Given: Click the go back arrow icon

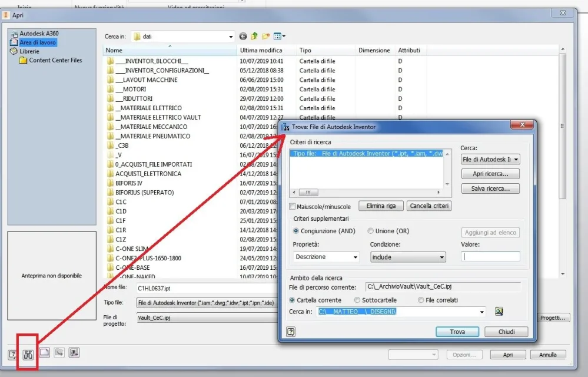Looking at the screenshot, I should coord(243,37).
